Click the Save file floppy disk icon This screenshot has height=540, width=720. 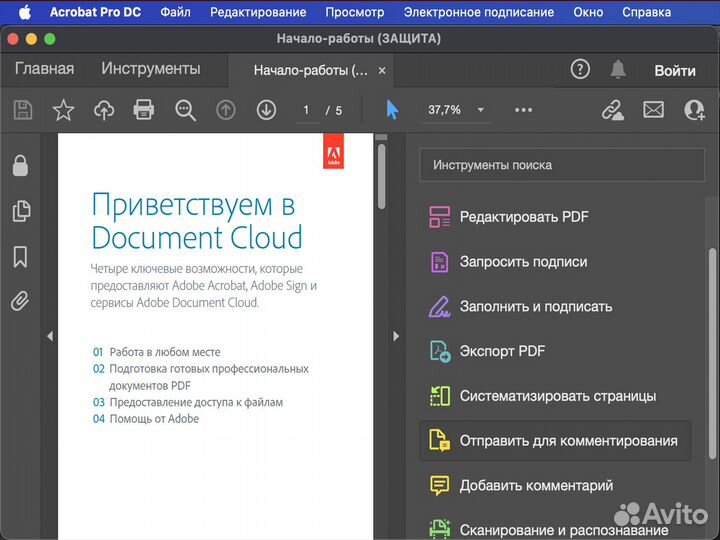click(x=22, y=110)
